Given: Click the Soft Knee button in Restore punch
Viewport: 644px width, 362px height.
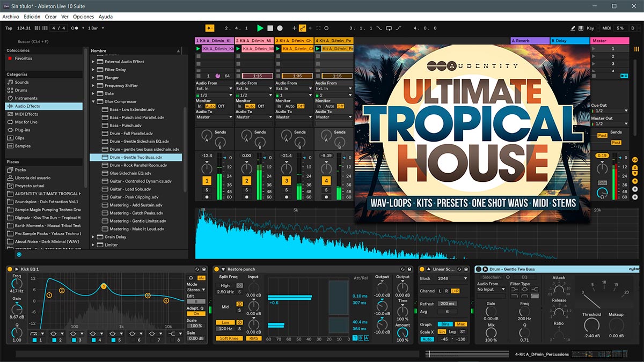Looking at the screenshot, I should [x=229, y=338].
